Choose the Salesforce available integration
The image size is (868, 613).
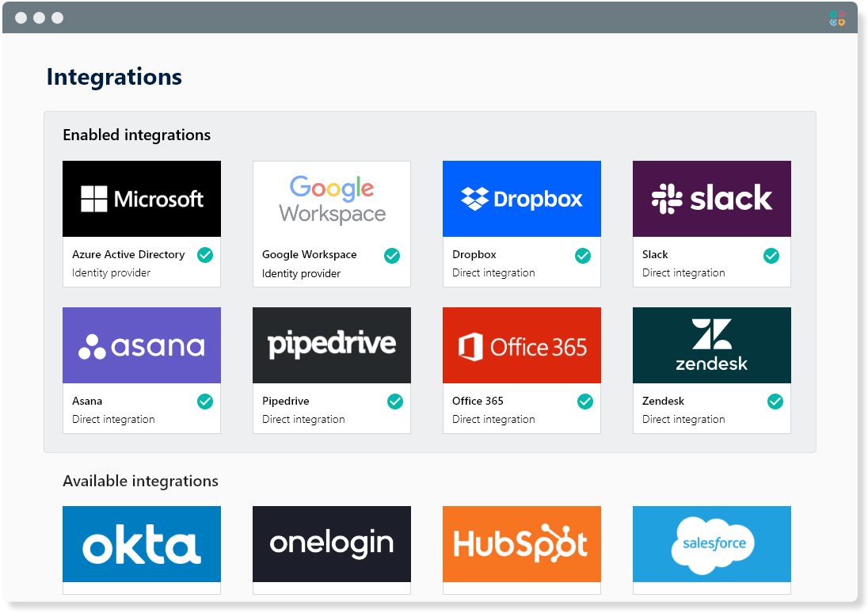click(x=712, y=544)
